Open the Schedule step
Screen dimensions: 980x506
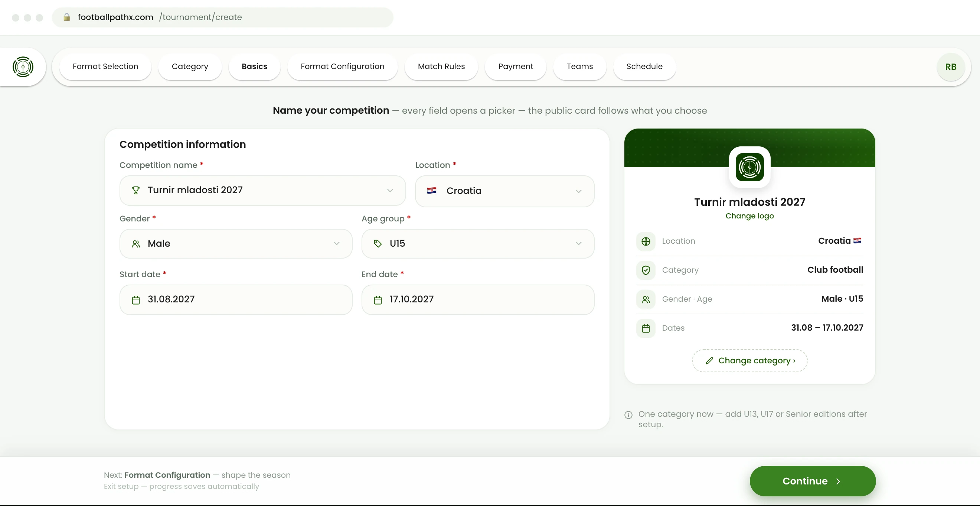click(x=644, y=67)
